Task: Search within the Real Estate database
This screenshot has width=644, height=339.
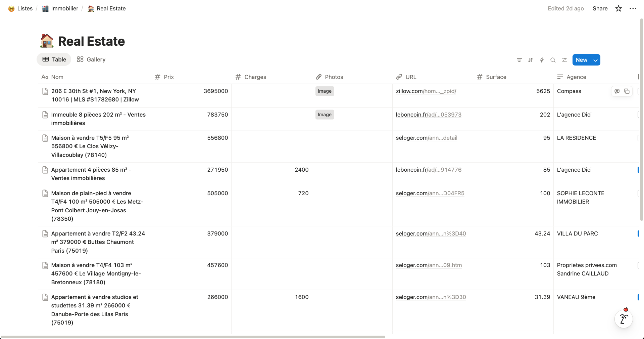Action: pos(553,60)
